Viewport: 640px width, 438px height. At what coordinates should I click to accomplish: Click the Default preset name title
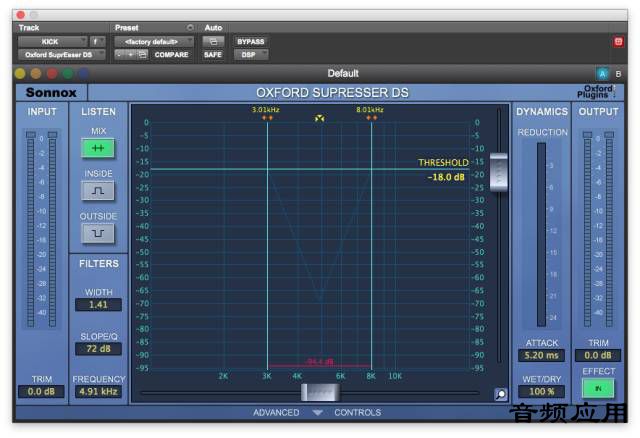pyautogui.click(x=343, y=73)
